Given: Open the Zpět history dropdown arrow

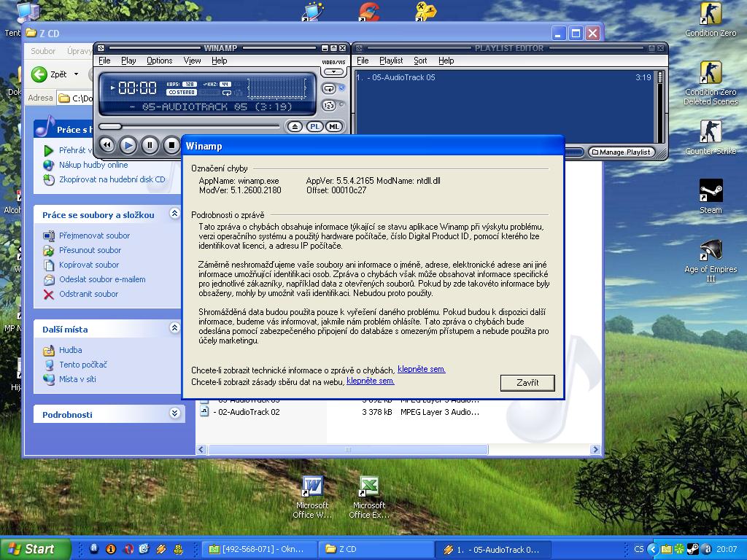Looking at the screenshot, I should tap(76, 74).
